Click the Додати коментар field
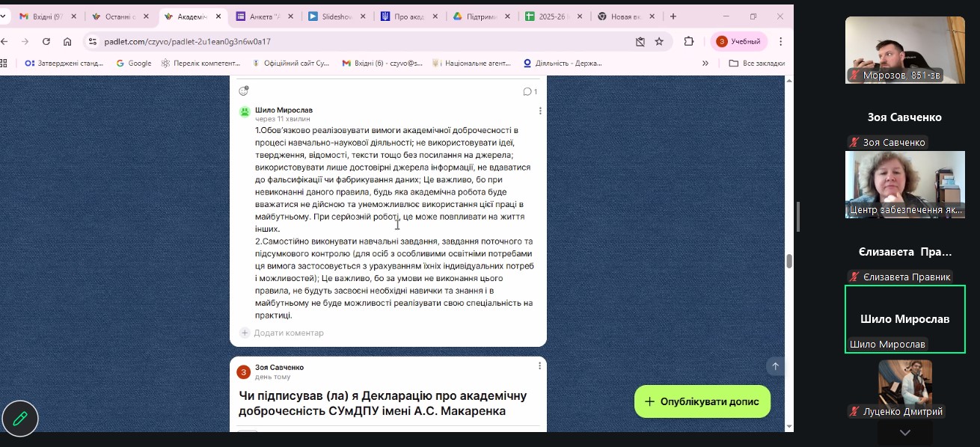 pos(288,333)
